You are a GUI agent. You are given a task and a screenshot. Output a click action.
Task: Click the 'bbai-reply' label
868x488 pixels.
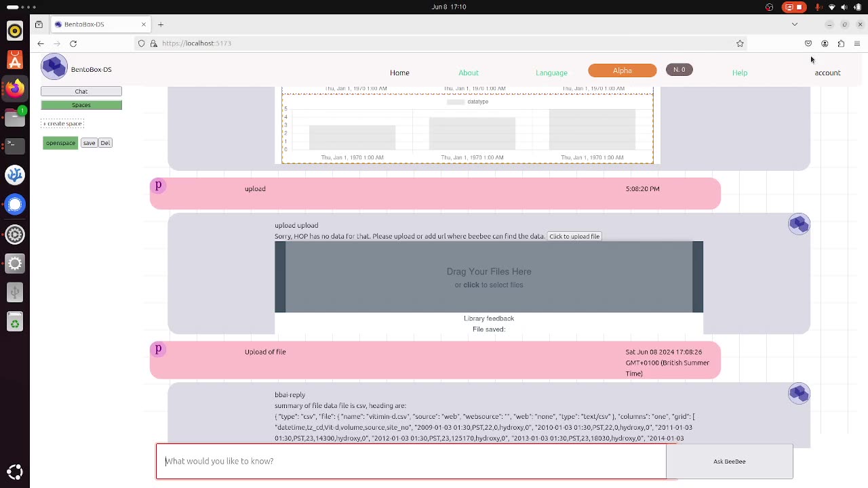point(290,394)
